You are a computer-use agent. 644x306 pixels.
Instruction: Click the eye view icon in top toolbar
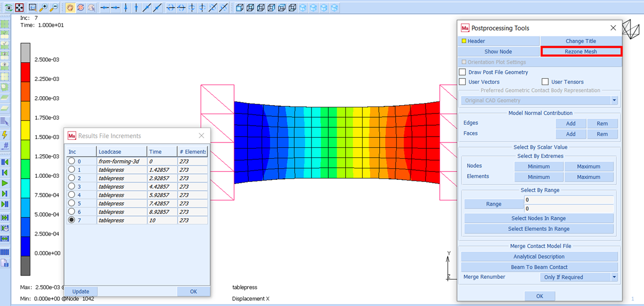pyautogui.click(x=8, y=8)
